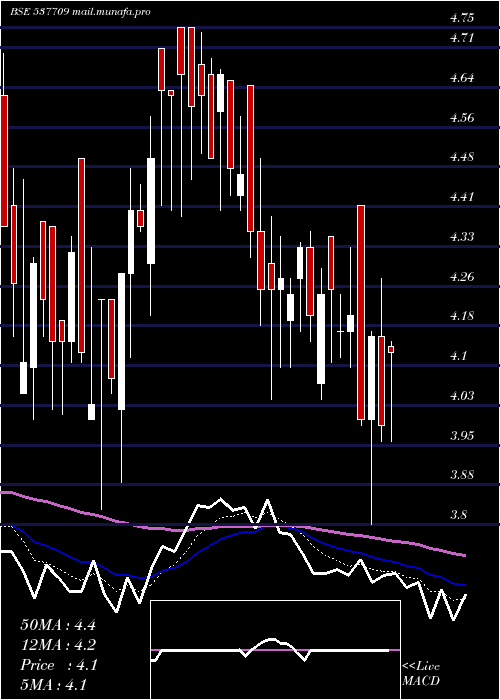
Task: Click the 4.75 price axis label
Action: pos(462,18)
